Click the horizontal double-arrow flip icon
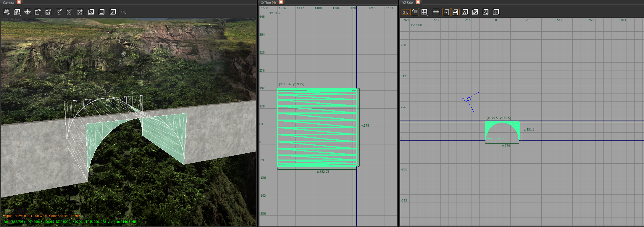The width and height of the screenshot is (644, 227). (436, 12)
